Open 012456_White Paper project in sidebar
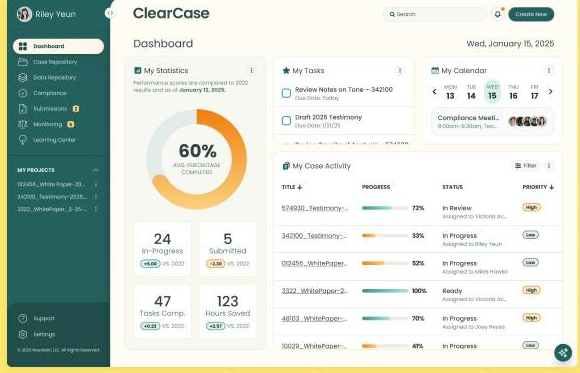The image size is (580, 373). pos(51,184)
